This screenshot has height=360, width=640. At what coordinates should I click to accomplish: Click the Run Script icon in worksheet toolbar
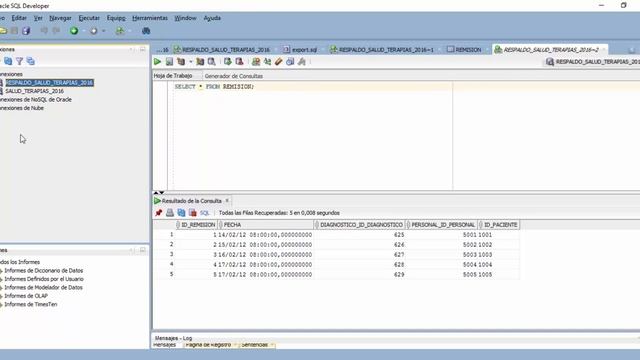[x=169, y=62]
